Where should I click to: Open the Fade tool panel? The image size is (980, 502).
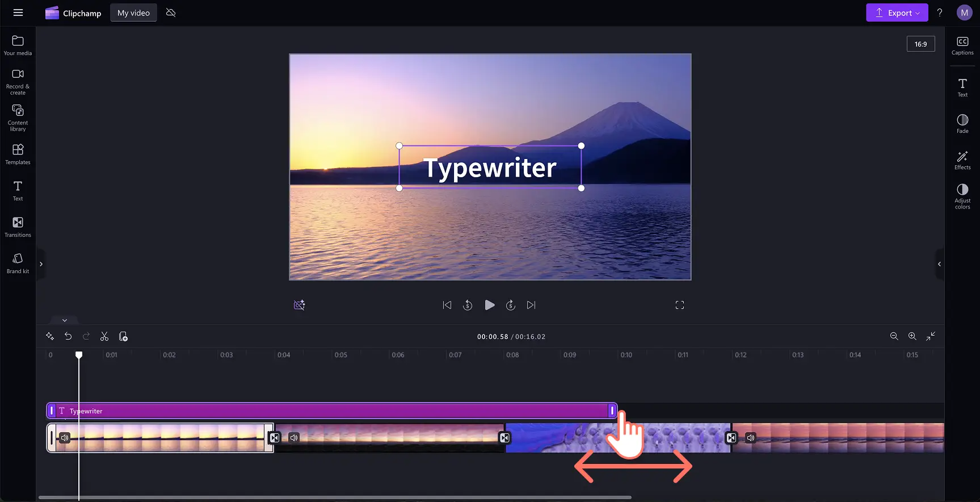click(962, 124)
